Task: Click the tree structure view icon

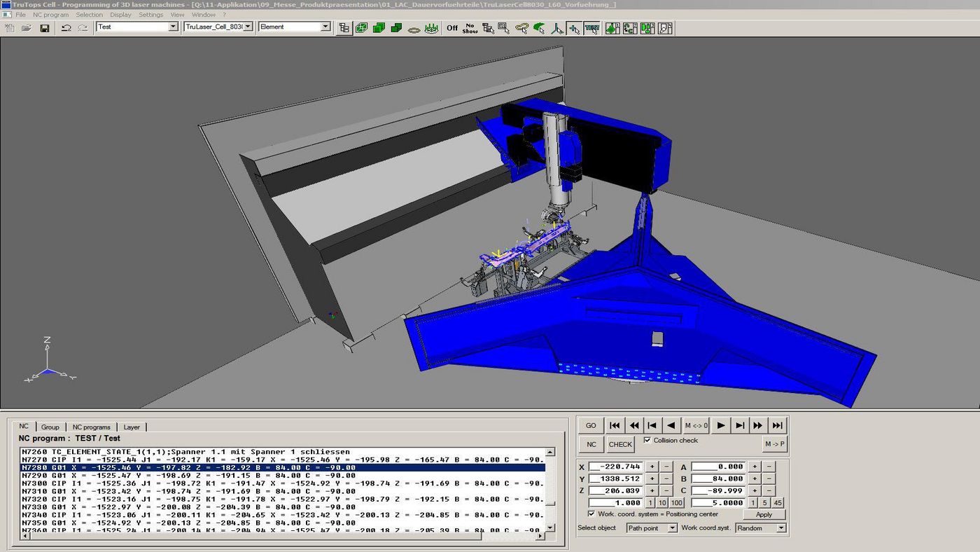Action: click(344, 28)
